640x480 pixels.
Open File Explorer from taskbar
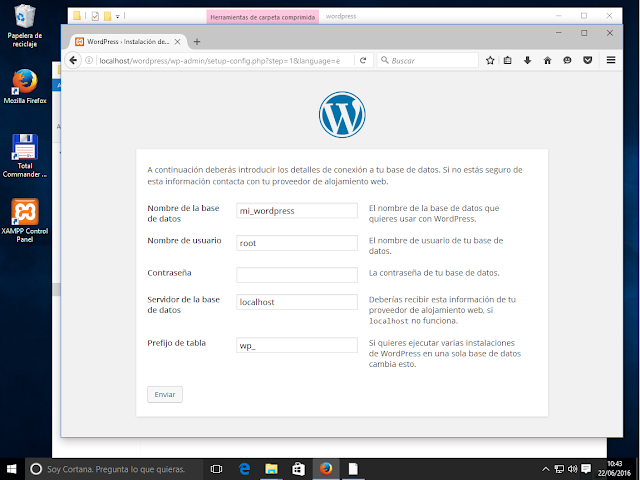pyautogui.click(x=271, y=469)
